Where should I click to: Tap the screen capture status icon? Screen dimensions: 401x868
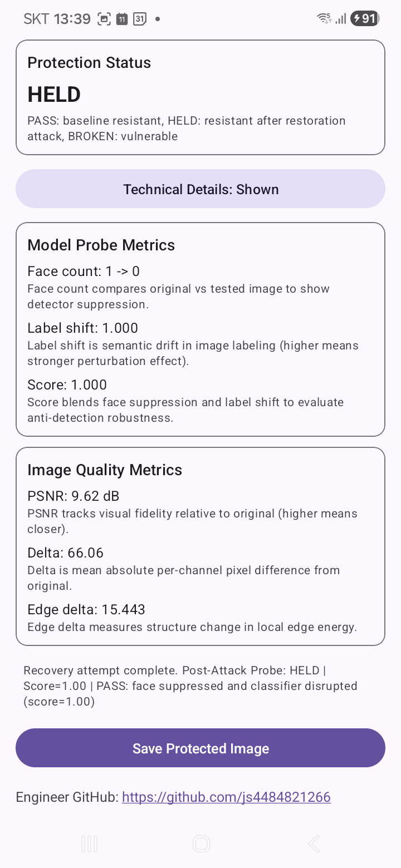(x=104, y=19)
